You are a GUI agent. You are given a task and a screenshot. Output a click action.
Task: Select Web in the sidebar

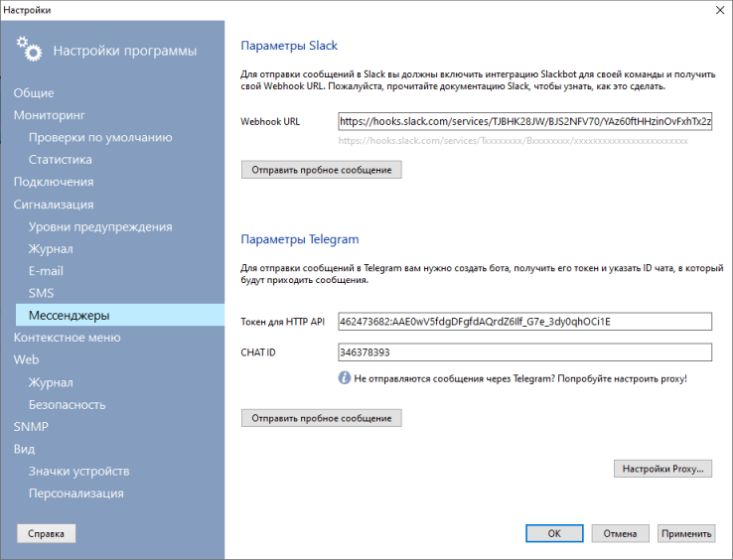(26, 360)
